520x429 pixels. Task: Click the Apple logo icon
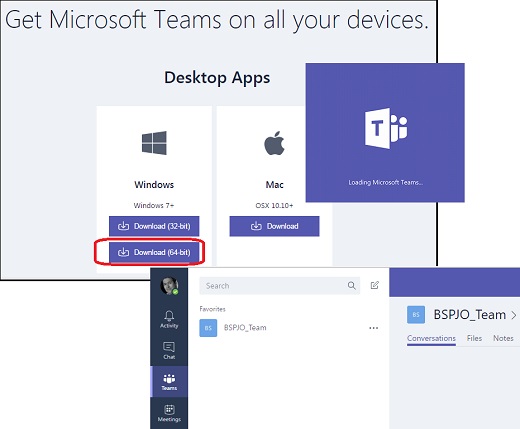(274, 143)
